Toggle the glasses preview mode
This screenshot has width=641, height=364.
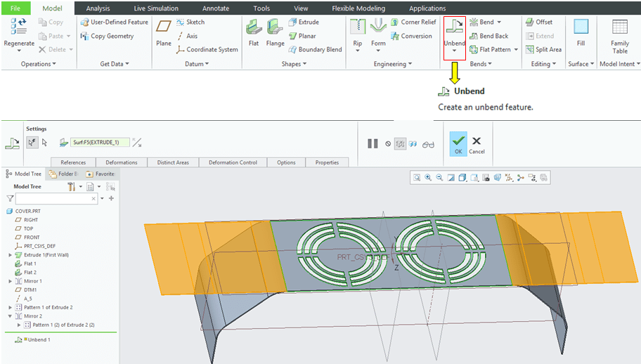[x=429, y=143]
